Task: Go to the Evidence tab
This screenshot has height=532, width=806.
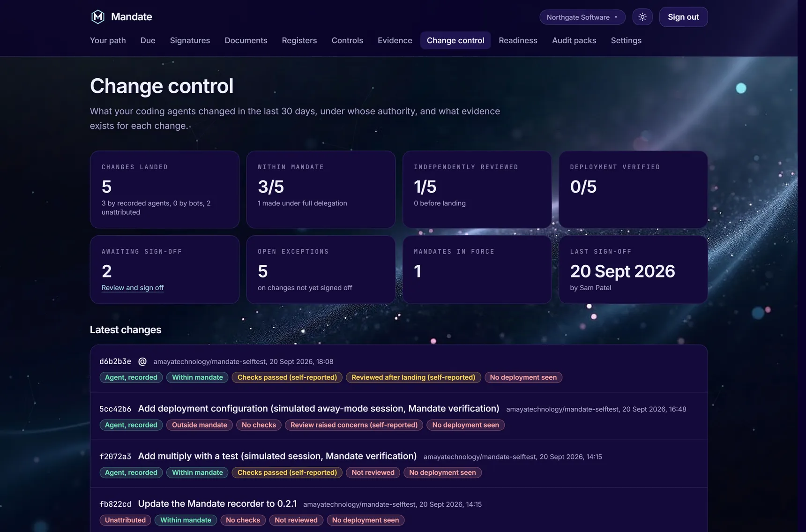Action: point(395,40)
